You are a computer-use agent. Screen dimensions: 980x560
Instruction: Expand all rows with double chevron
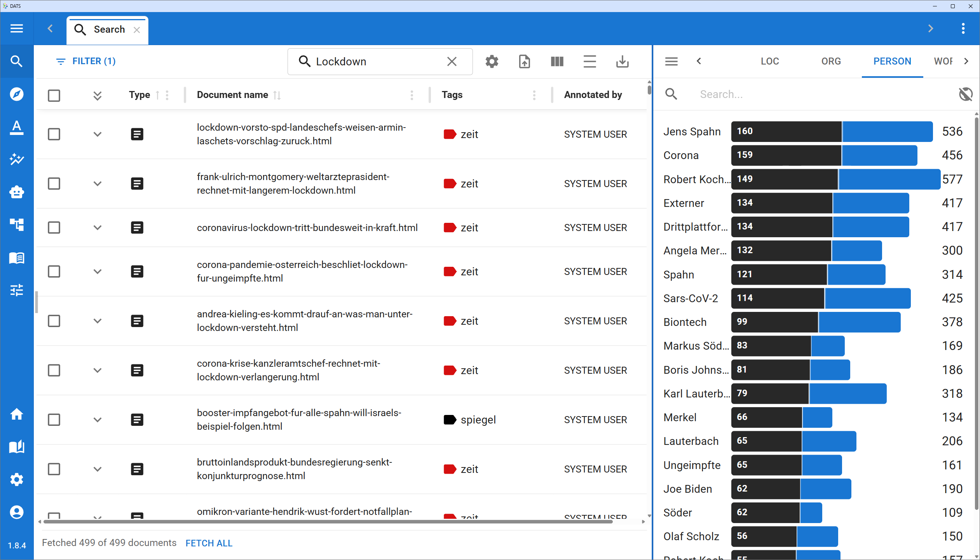(98, 96)
